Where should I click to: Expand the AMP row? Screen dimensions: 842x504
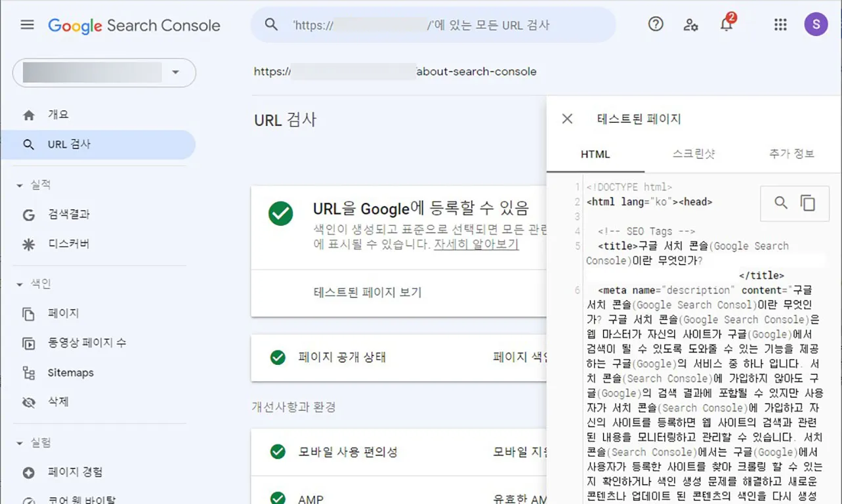pyautogui.click(x=399, y=491)
